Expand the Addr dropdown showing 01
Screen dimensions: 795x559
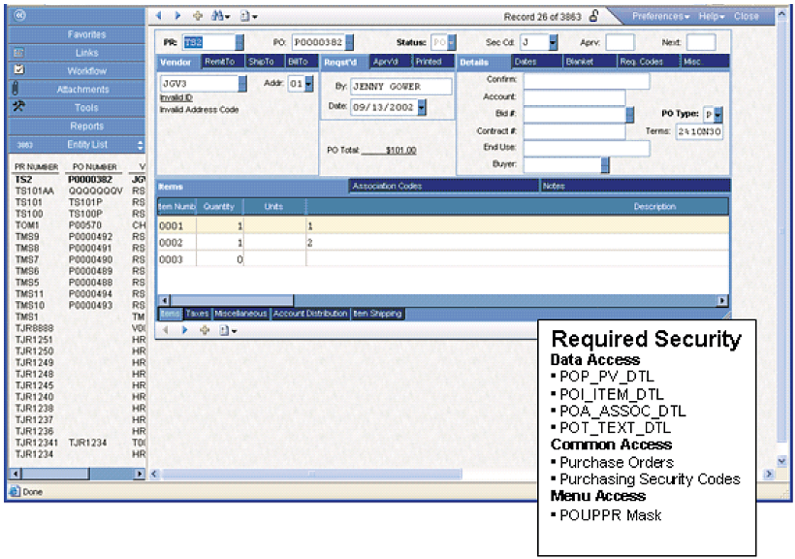(x=309, y=85)
